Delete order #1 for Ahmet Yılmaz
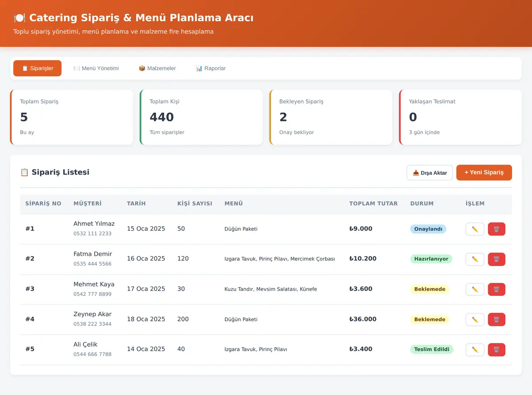The height and width of the screenshot is (395, 532). coord(497,229)
